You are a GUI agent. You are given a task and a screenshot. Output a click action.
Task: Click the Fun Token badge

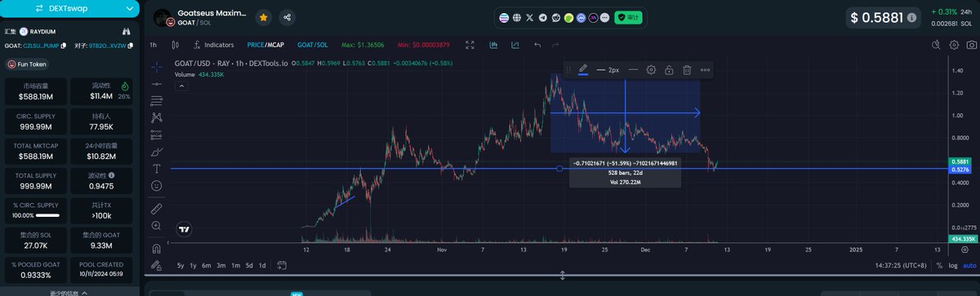coord(26,64)
